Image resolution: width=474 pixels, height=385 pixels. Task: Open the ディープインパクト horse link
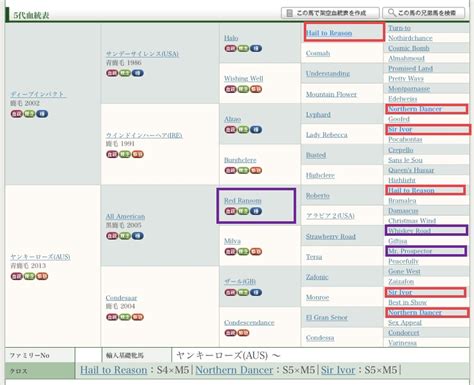(38, 94)
